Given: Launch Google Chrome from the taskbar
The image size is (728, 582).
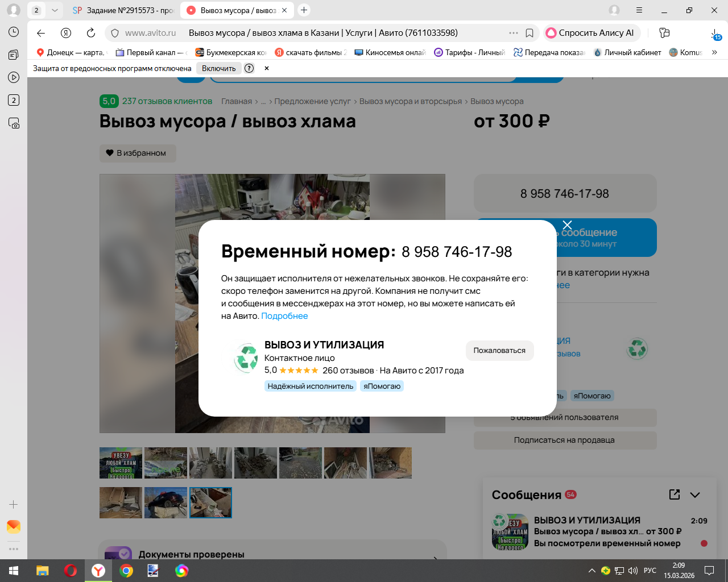Looking at the screenshot, I should tap(126, 571).
